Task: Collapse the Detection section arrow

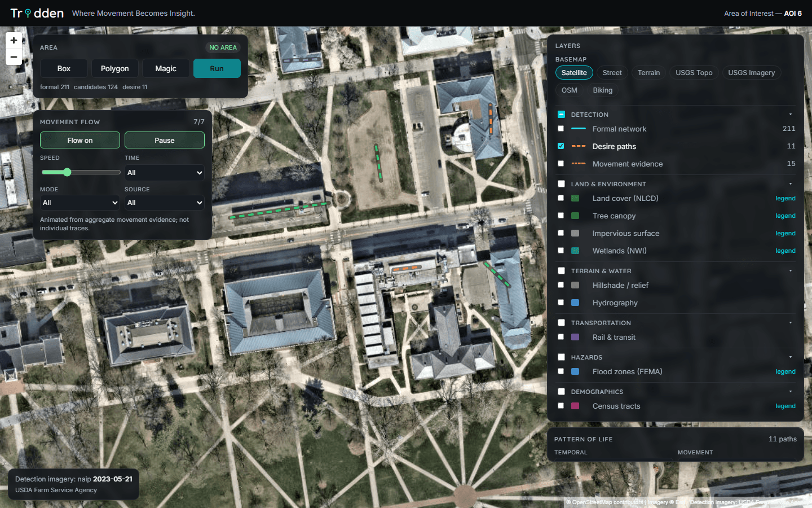Action: pos(791,115)
